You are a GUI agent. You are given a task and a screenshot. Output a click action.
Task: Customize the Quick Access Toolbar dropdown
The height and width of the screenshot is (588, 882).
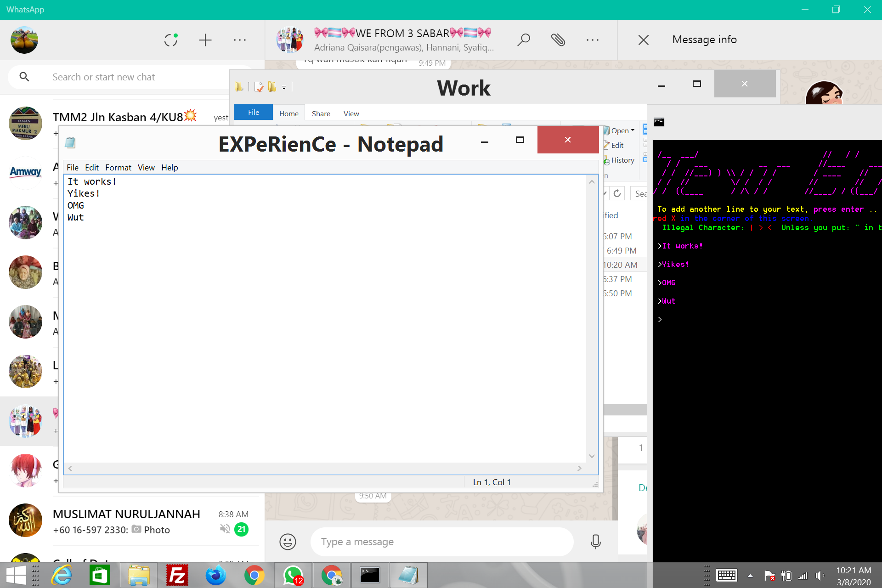pyautogui.click(x=284, y=87)
